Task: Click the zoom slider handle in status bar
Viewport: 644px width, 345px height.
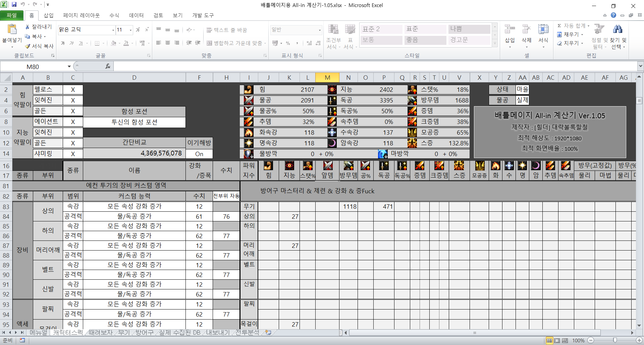Action: click(615, 341)
